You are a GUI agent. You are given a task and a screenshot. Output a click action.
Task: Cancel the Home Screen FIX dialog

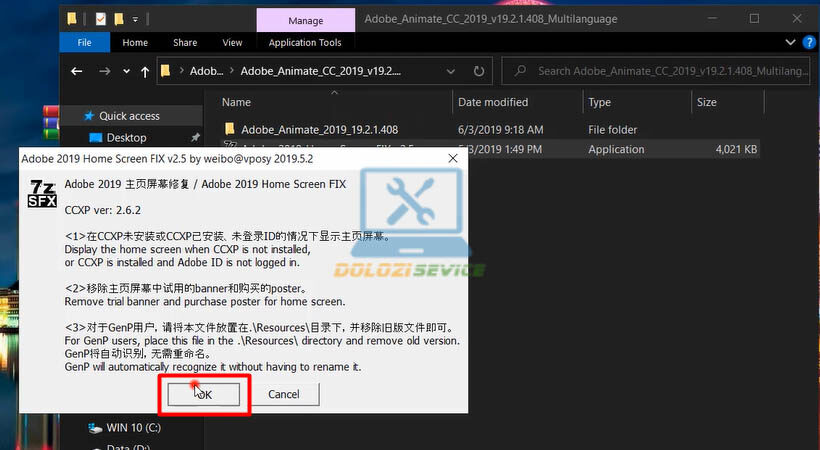click(x=283, y=394)
